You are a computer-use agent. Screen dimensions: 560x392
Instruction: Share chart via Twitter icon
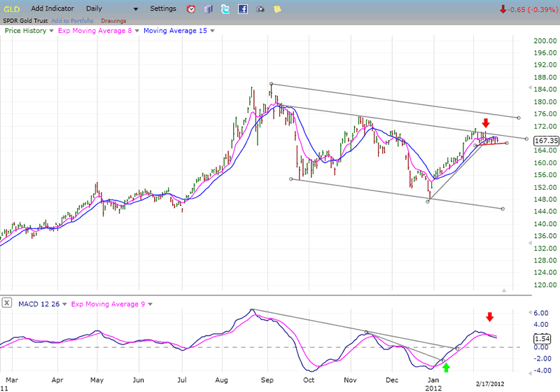(x=225, y=9)
